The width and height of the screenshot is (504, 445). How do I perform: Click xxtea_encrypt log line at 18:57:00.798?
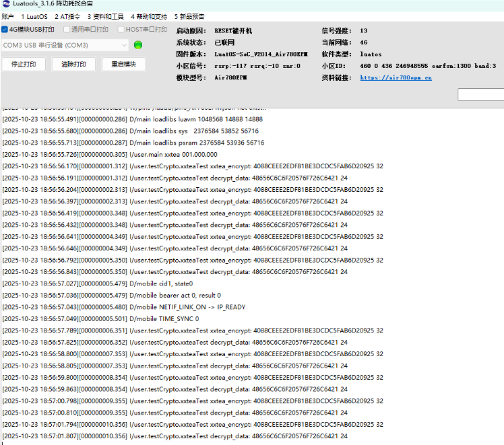click(193, 401)
